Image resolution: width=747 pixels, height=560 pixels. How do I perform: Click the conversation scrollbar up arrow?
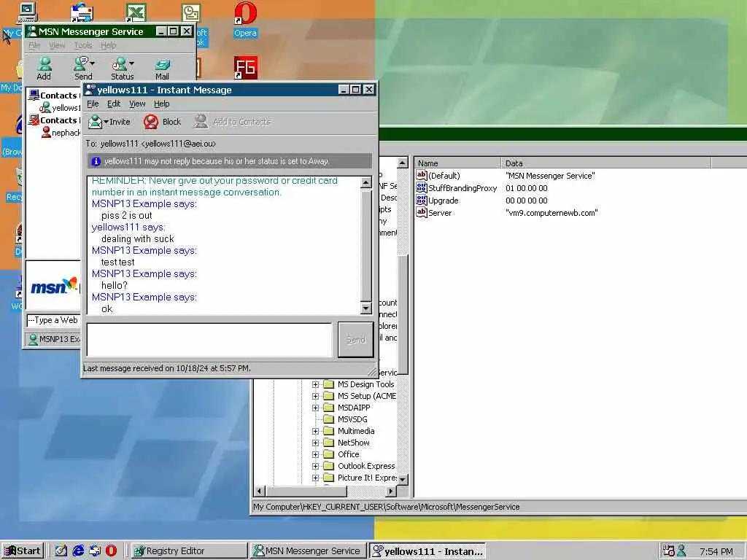pos(366,182)
